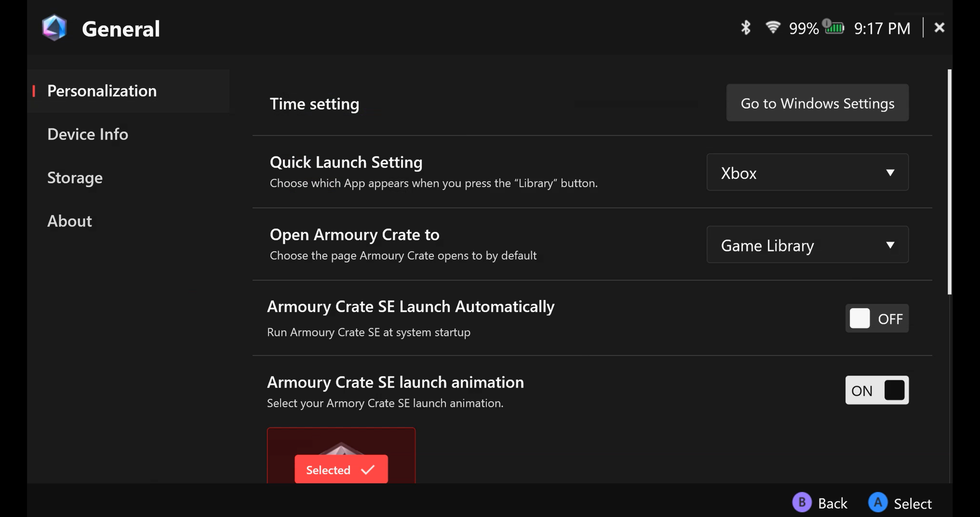Switch to the Device Info section
This screenshot has width=980, height=517.
(88, 134)
